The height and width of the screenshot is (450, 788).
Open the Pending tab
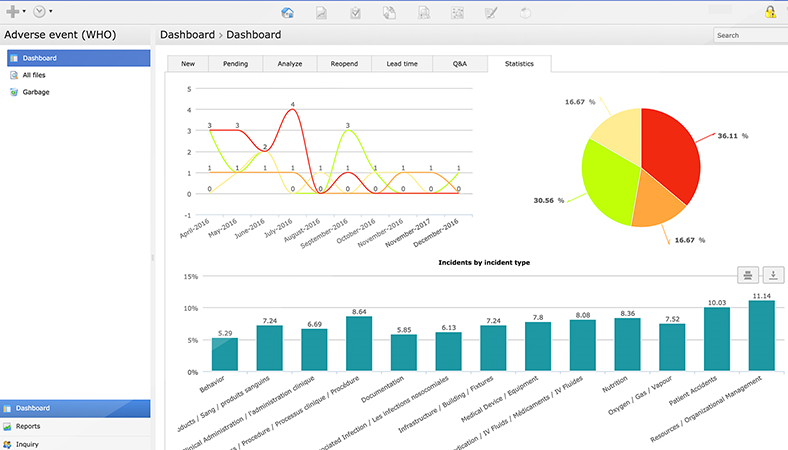point(235,64)
